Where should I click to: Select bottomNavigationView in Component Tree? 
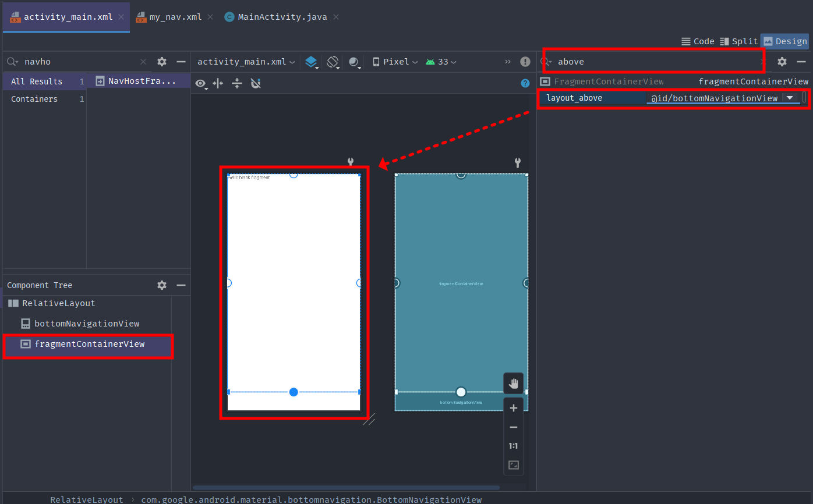[87, 324]
